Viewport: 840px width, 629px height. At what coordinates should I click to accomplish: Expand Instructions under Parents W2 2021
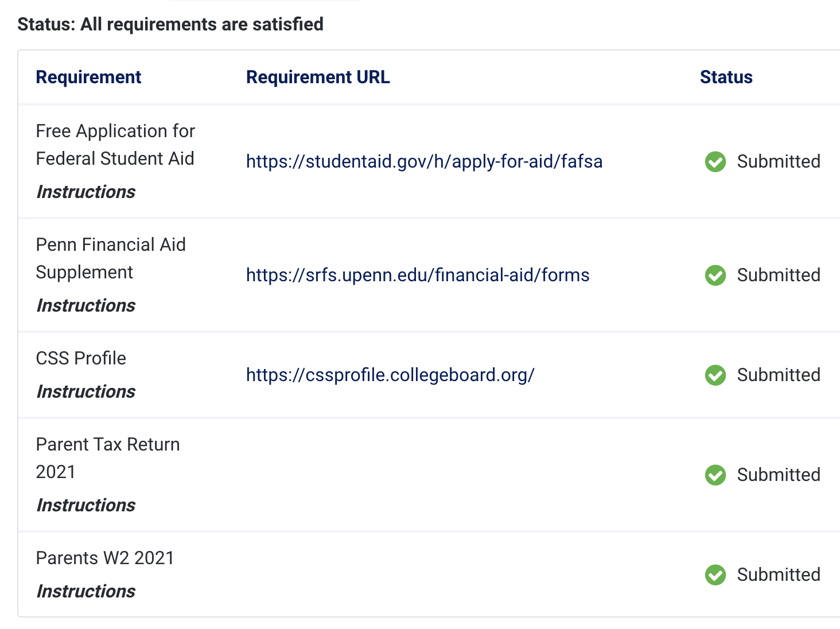tap(86, 591)
